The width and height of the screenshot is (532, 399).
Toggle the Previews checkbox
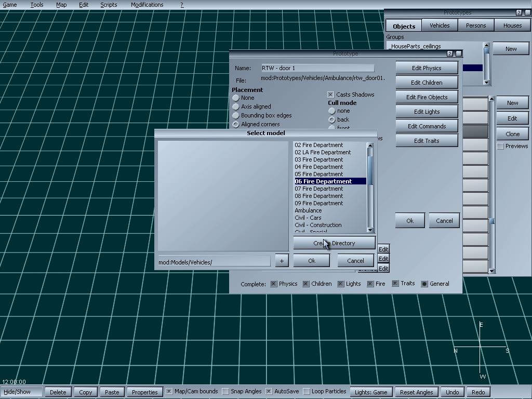pos(500,146)
